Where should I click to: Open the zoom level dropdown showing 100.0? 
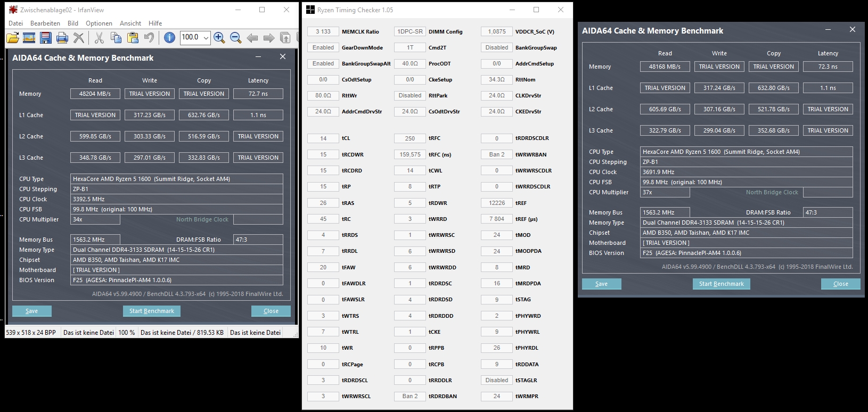point(206,37)
